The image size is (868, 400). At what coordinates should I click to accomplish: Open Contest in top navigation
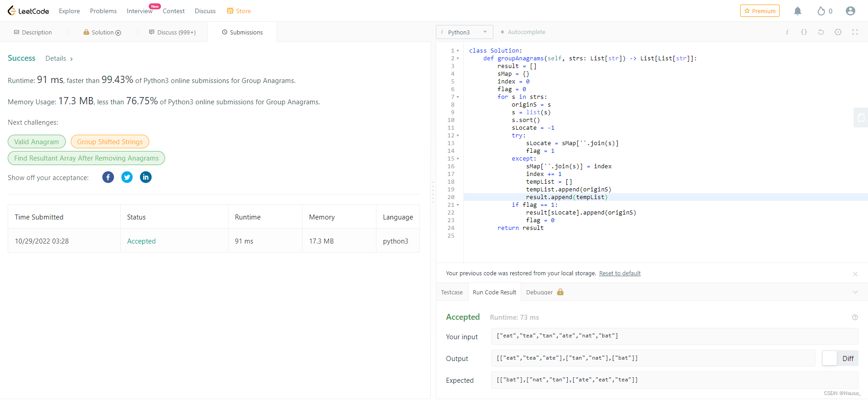coord(174,11)
